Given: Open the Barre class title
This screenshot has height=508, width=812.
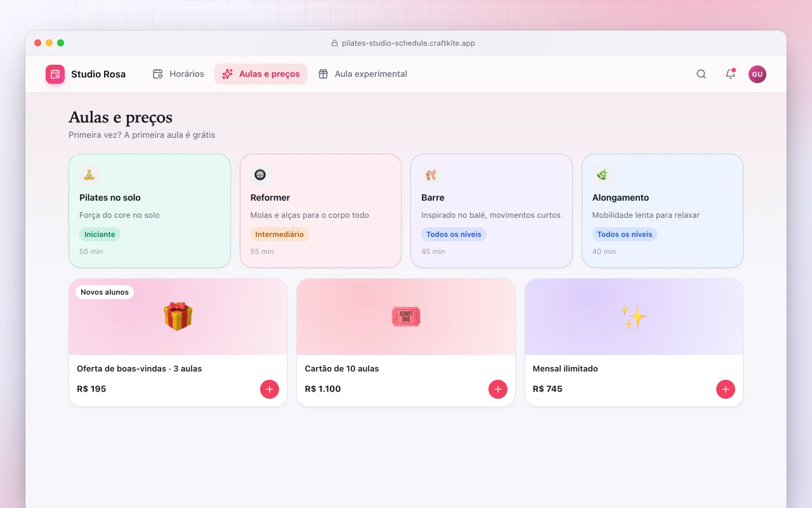Looking at the screenshot, I should pos(433,197).
